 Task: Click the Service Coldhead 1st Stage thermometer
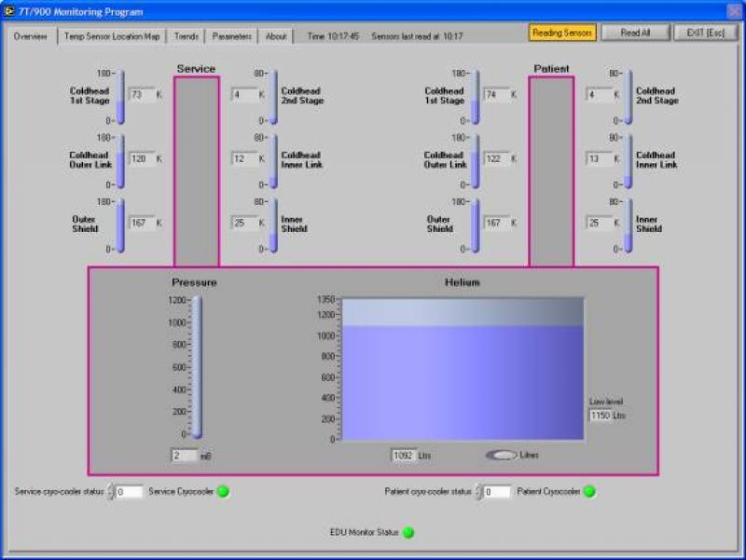click(x=121, y=98)
